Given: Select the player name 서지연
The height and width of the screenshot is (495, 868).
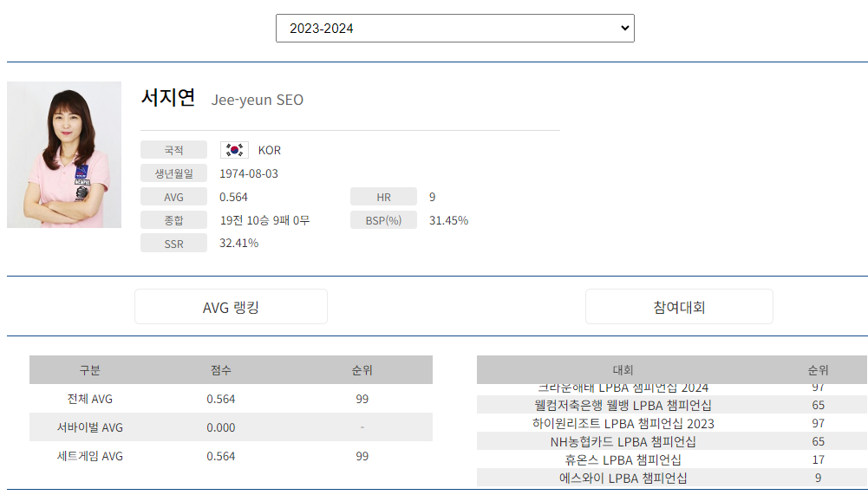Looking at the screenshot, I should [168, 97].
